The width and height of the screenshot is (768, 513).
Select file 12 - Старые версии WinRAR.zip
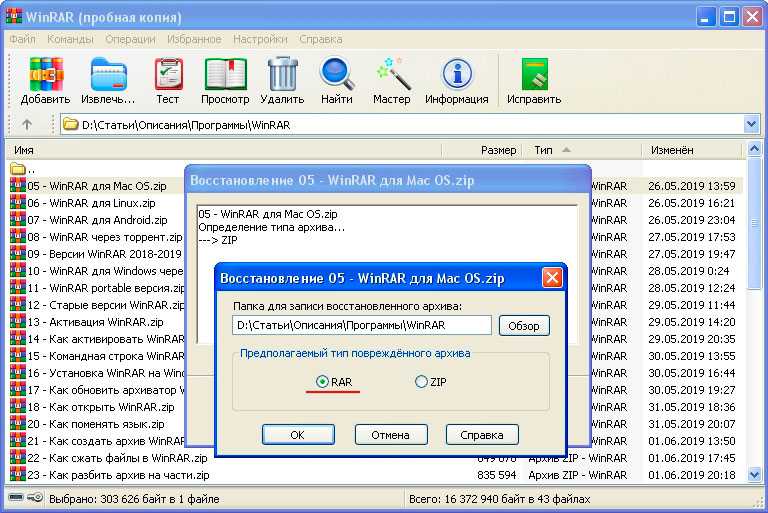pos(106,305)
